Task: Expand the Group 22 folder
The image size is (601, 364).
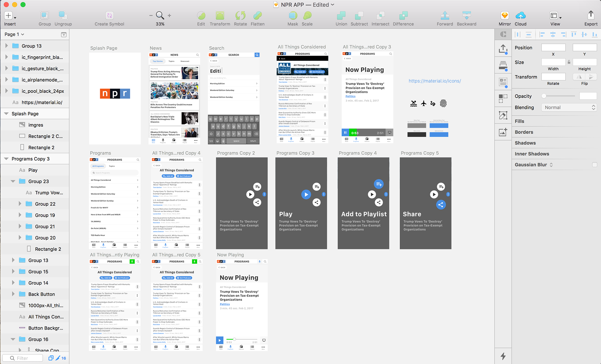Action: point(20,204)
